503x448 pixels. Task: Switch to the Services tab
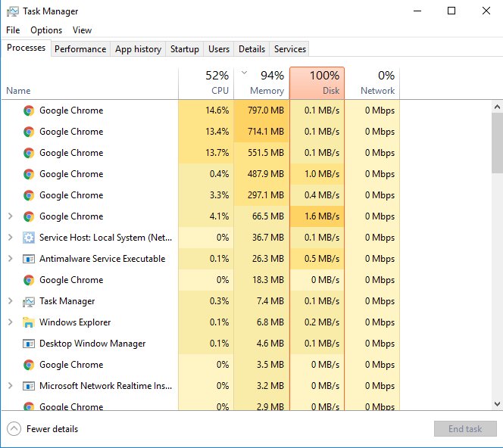coord(289,49)
